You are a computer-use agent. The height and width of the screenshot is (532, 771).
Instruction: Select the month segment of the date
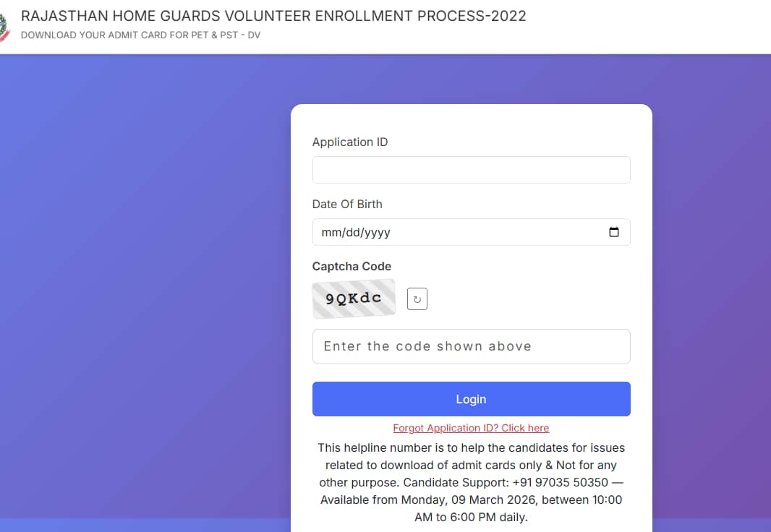331,233
